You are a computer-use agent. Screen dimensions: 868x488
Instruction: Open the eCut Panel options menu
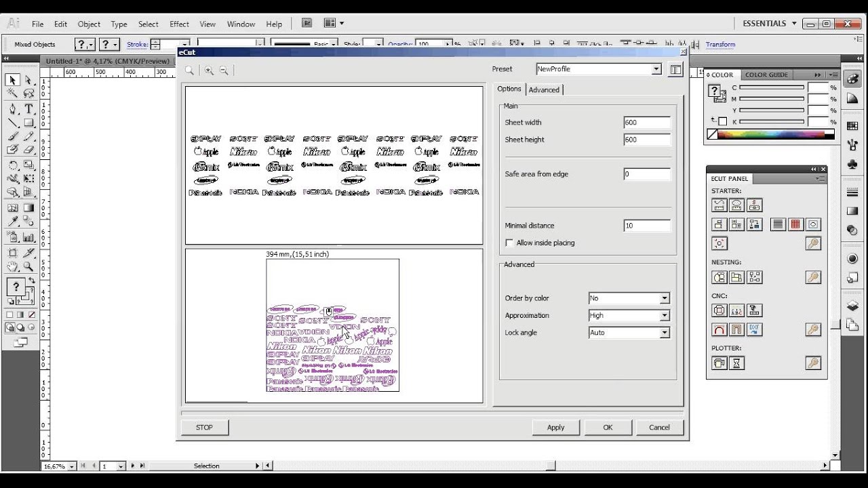click(x=820, y=179)
